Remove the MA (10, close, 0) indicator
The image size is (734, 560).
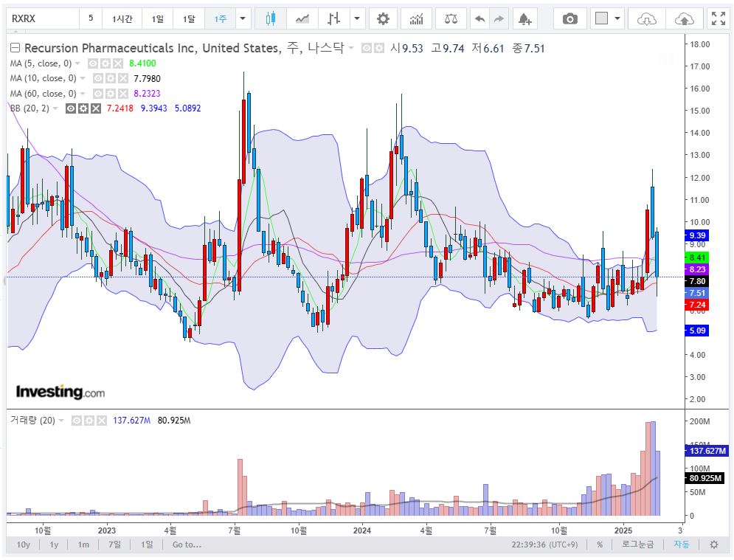click(122, 78)
